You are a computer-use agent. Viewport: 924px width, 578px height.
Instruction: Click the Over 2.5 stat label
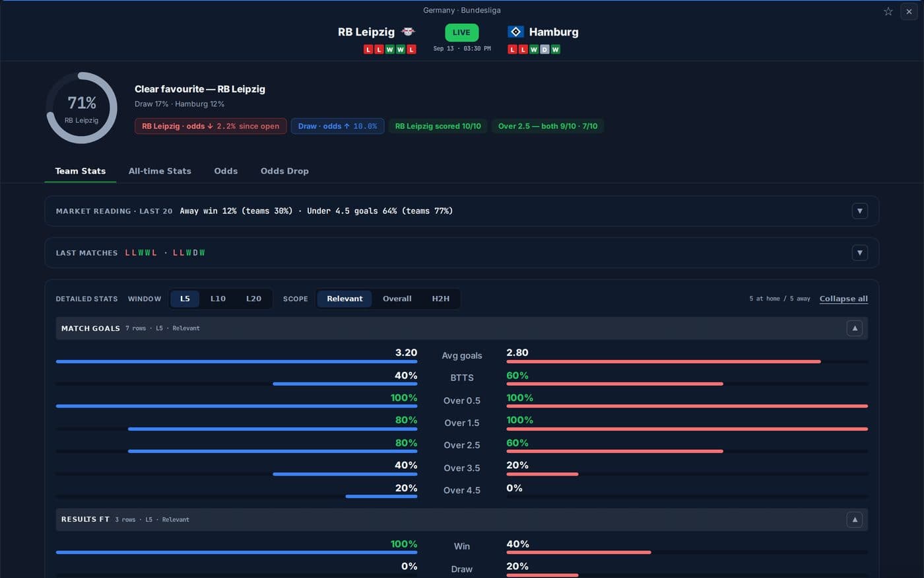[x=462, y=445]
